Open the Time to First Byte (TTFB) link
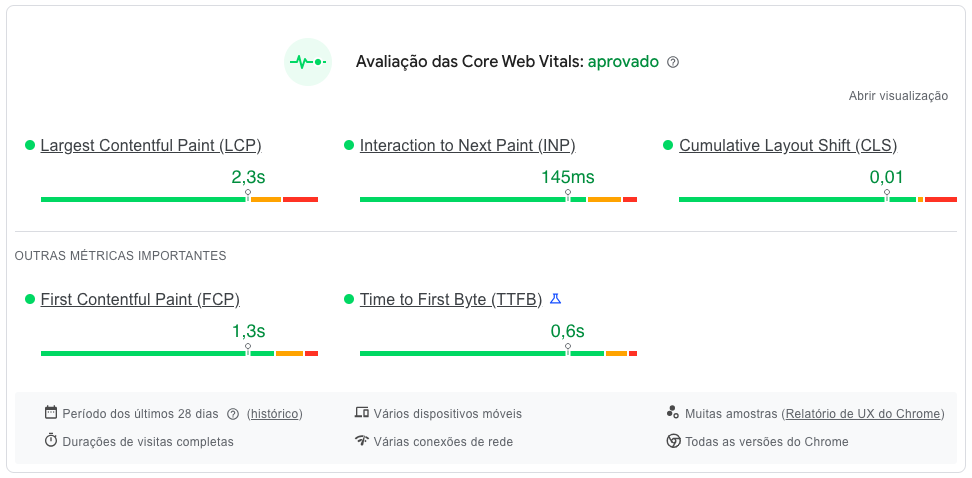Image resolution: width=972 pixels, height=478 pixels. click(x=451, y=299)
